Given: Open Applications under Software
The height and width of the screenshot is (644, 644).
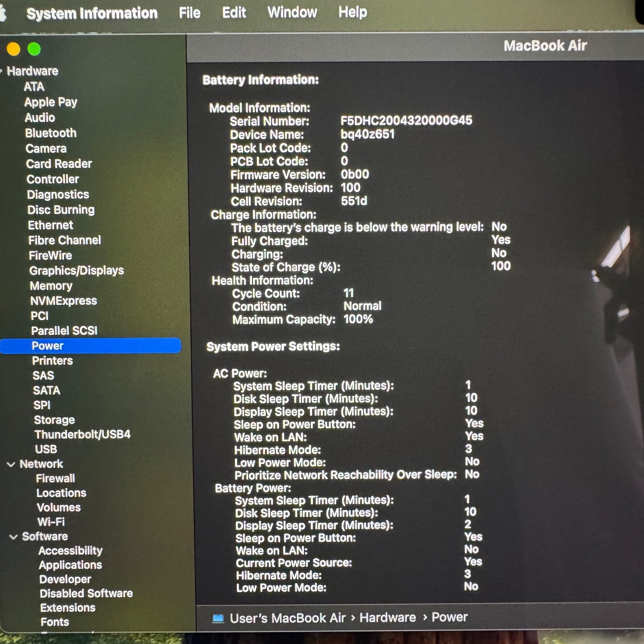Looking at the screenshot, I should pos(70,565).
